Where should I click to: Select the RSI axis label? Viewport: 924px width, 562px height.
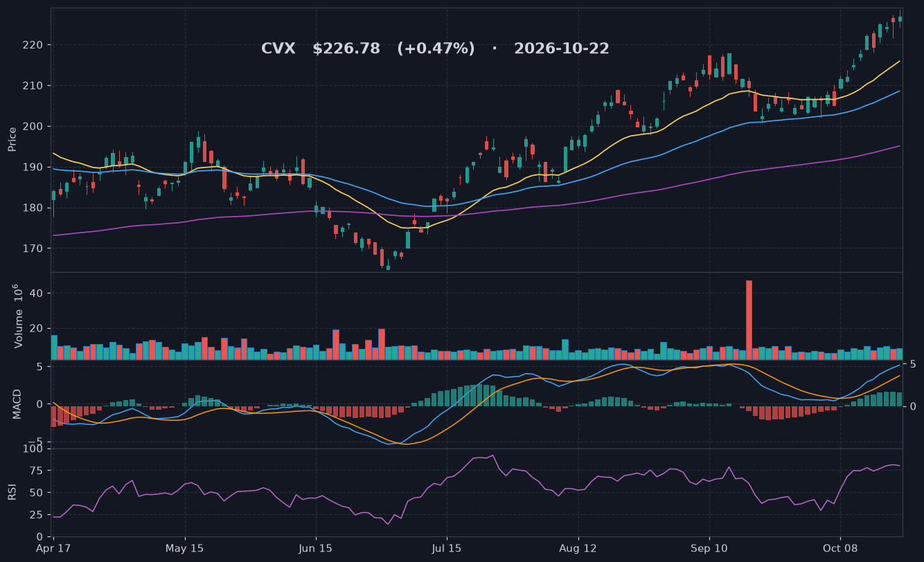[12, 492]
